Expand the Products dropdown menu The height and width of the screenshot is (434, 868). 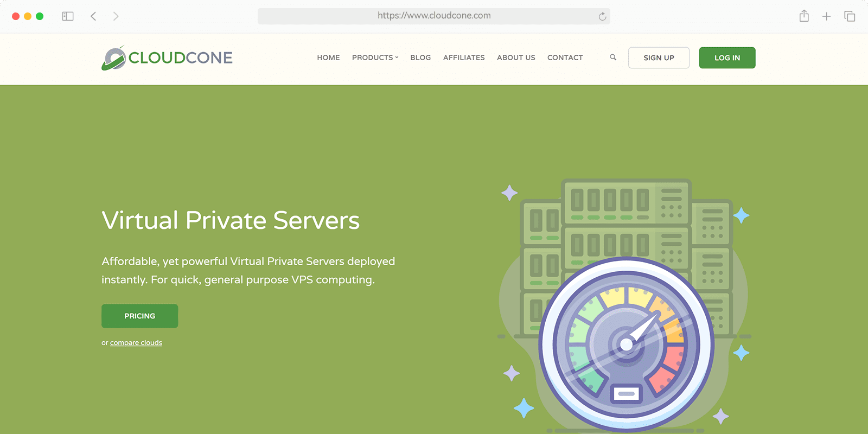tap(375, 58)
